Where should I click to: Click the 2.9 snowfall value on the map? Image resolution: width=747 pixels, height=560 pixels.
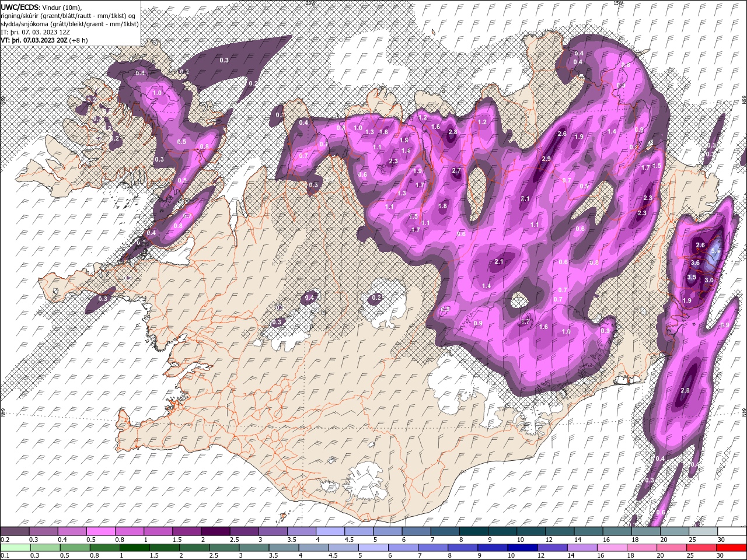click(x=547, y=159)
